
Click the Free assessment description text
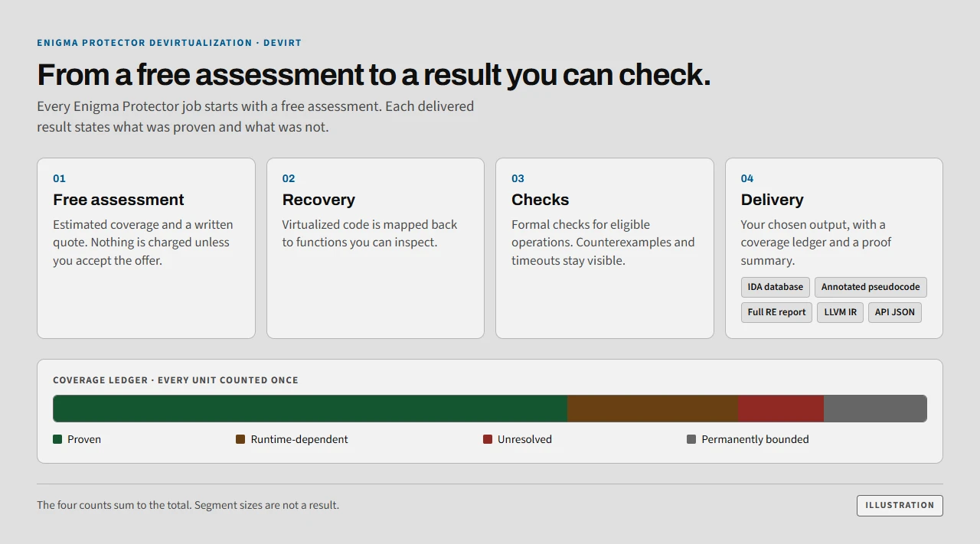pyautogui.click(x=143, y=243)
